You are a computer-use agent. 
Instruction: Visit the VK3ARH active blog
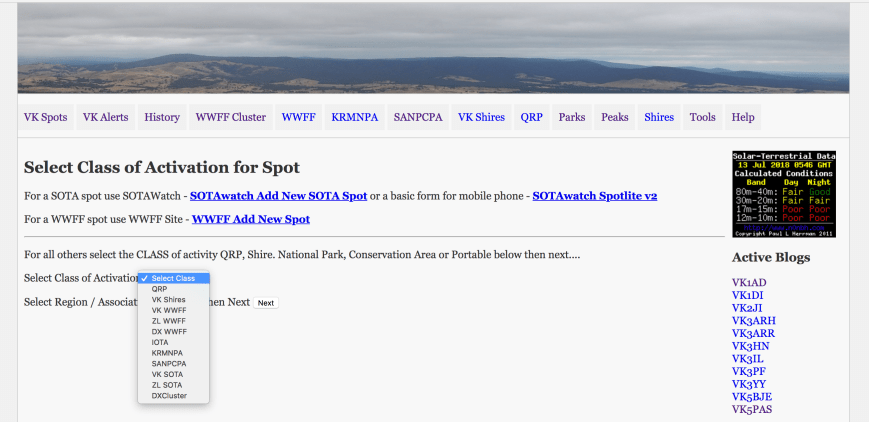point(753,321)
